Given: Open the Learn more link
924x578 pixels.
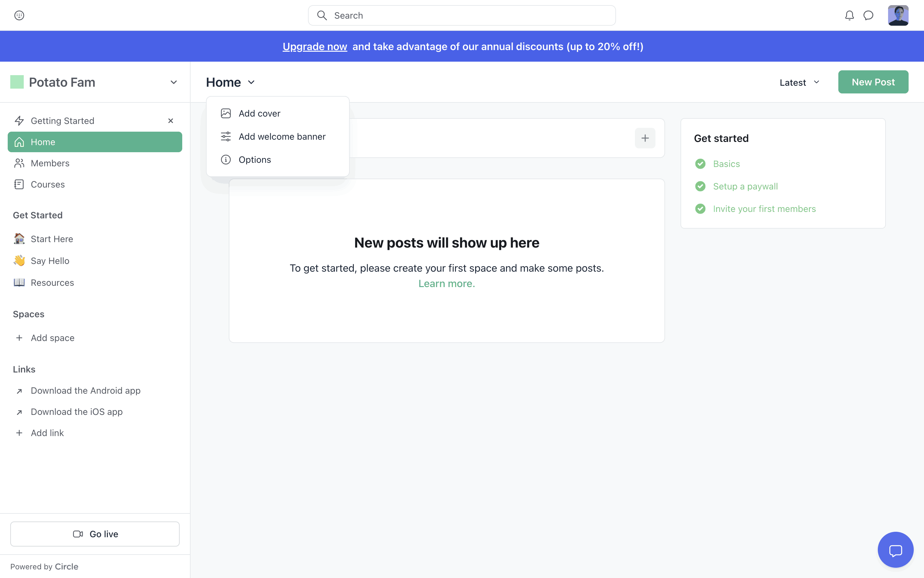Looking at the screenshot, I should [447, 284].
